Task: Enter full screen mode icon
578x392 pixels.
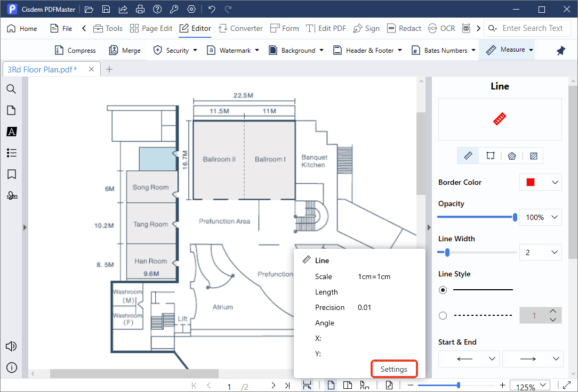Action: [x=567, y=385]
